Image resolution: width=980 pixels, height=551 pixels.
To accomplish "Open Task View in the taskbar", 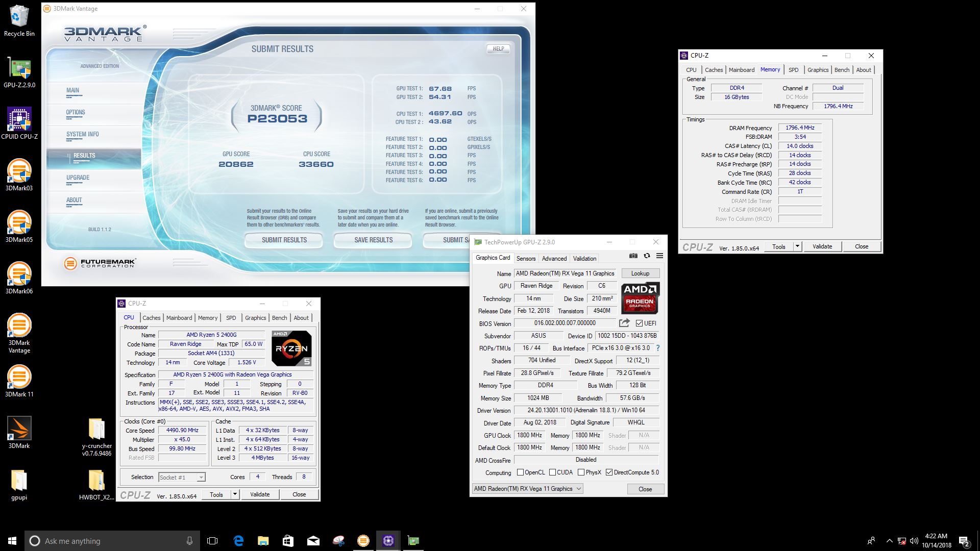I will pos(212,541).
